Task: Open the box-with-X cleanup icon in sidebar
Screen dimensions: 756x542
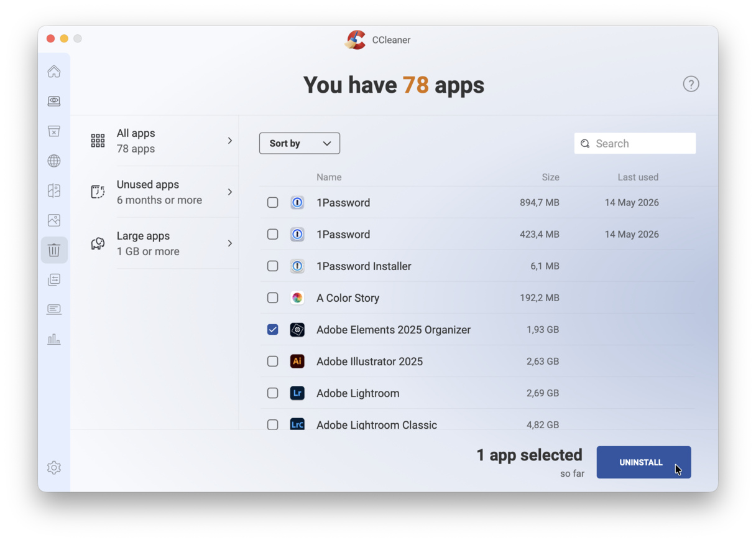Action: (x=54, y=131)
